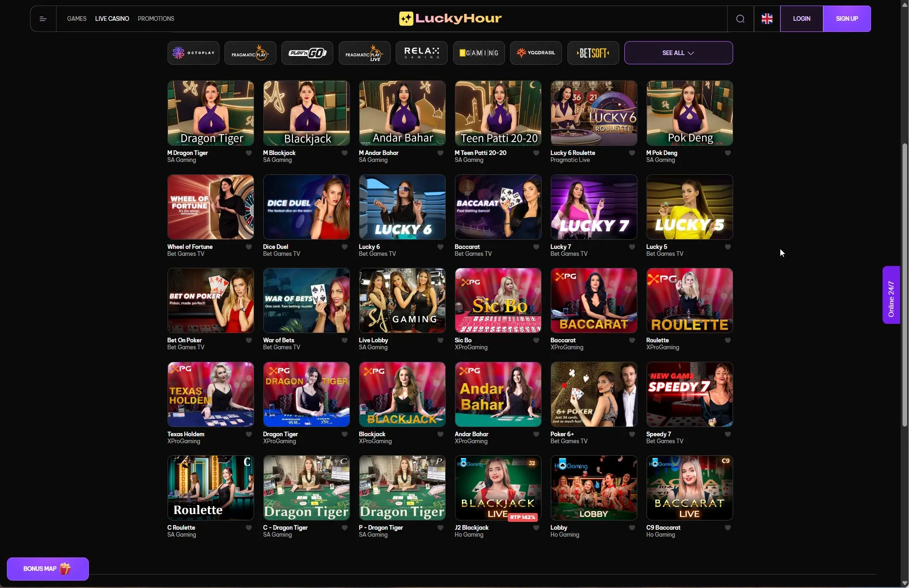Launch XProGaming Andar Bahar thumbnail
Screen dimensions: 909x588
click(x=498, y=395)
